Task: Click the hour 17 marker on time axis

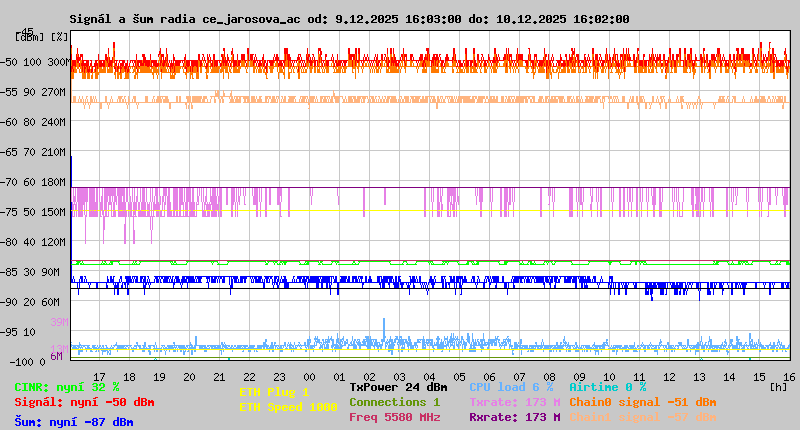Action: [x=100, y=376]
